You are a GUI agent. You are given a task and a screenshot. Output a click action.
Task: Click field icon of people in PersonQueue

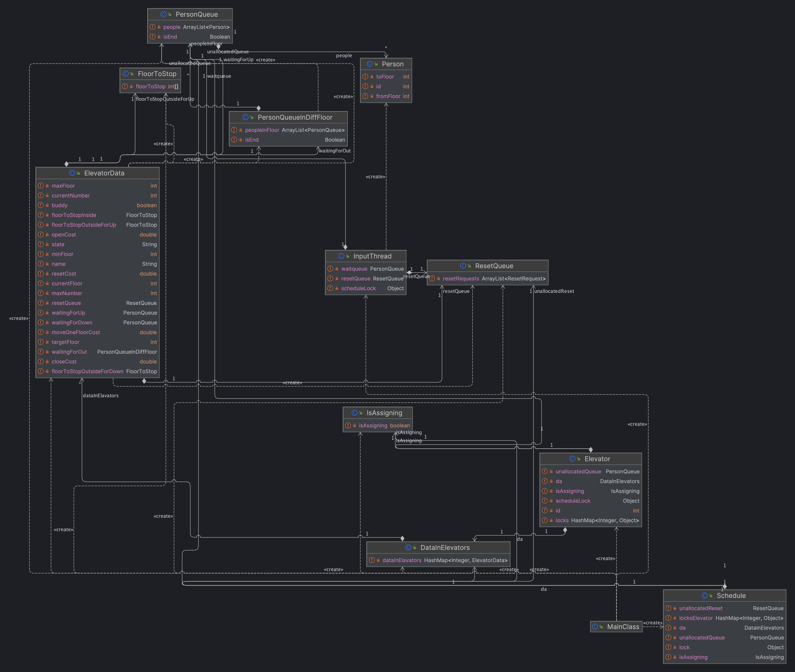[x=153, y=27]
